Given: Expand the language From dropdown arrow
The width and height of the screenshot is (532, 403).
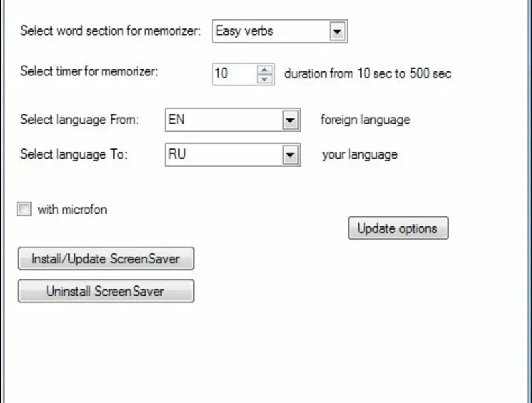Looking at the screenshot, I should click(x=290, y=120).
